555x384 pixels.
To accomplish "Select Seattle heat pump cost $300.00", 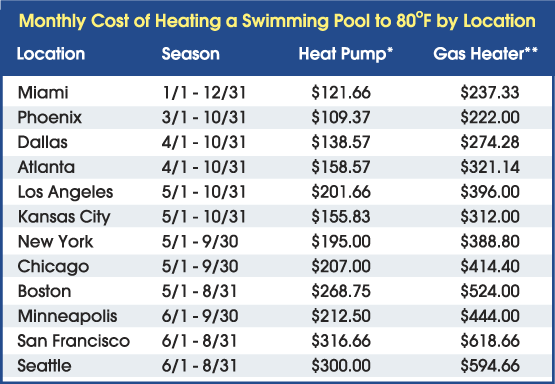I will coord(341,366).
